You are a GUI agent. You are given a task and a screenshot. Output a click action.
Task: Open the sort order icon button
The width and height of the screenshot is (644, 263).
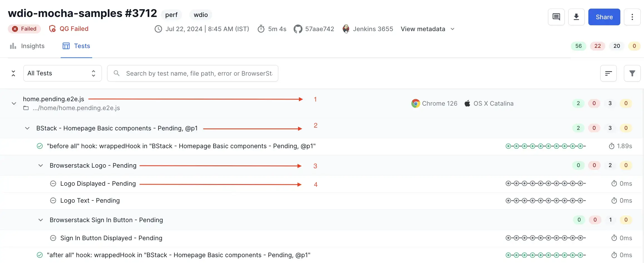(x=608, y=73)
